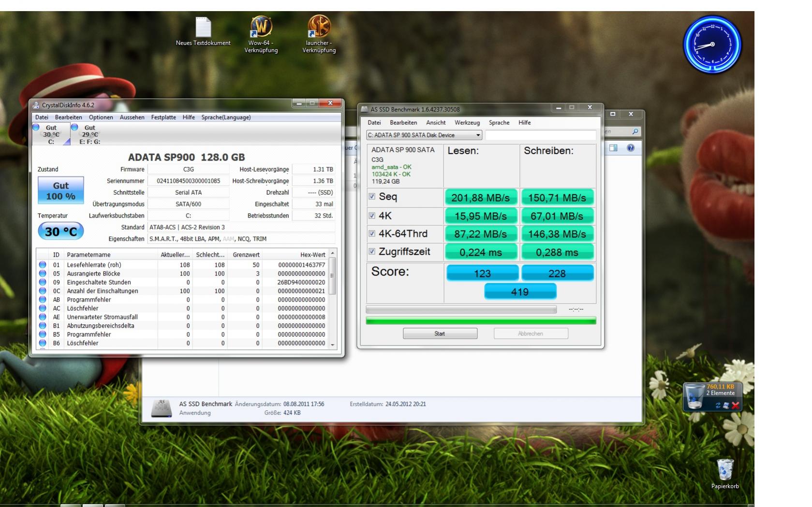Click the recycle gadget icon between refresh and red X
The width and height of the screenshot is (812, 507).
tap(726, 406)
